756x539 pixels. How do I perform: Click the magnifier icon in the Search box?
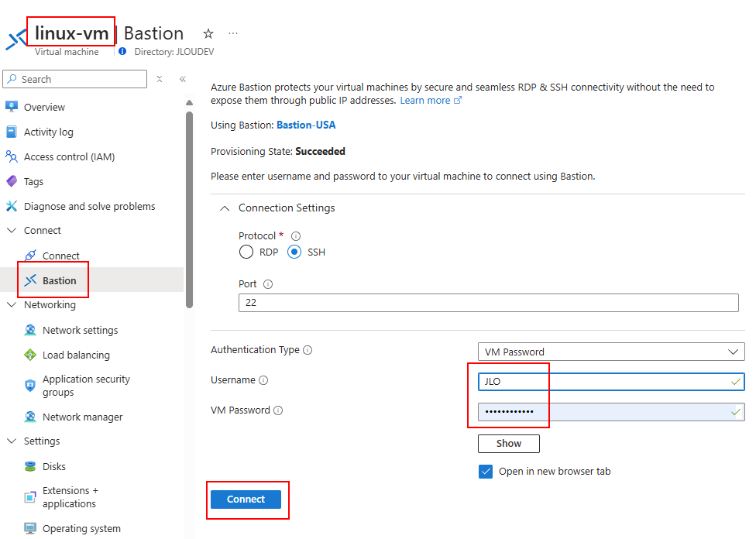12,78
